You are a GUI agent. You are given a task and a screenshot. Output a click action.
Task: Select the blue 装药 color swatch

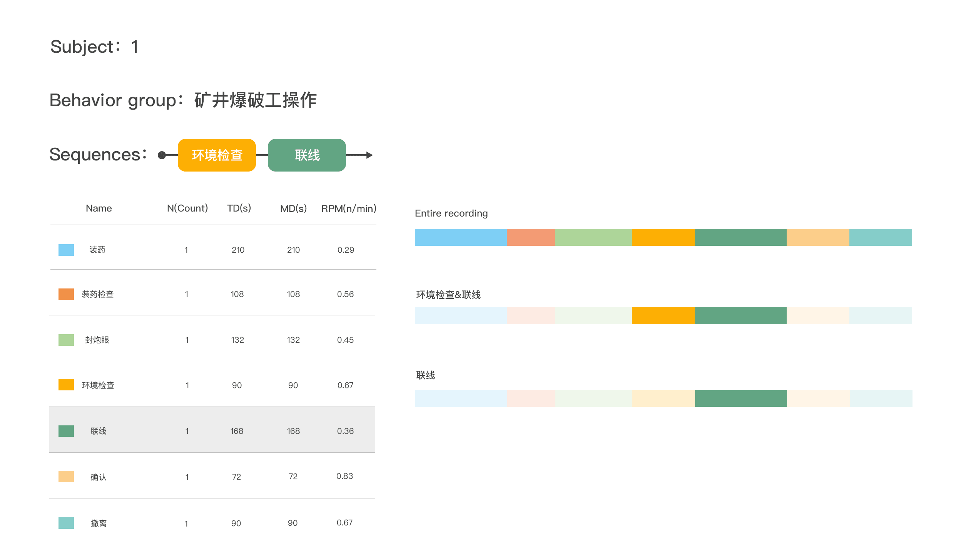point(66,250)
